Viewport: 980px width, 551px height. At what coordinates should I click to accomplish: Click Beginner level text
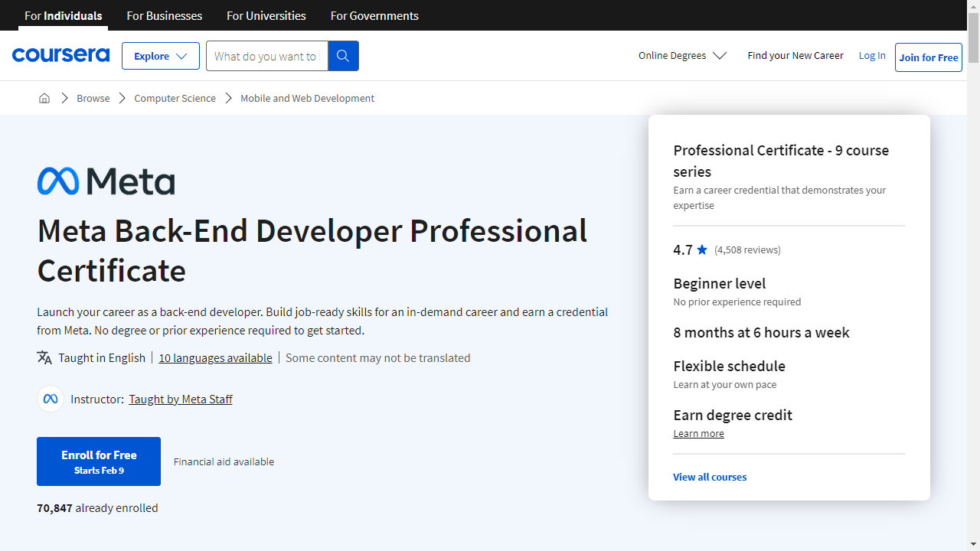coord(720,283)
